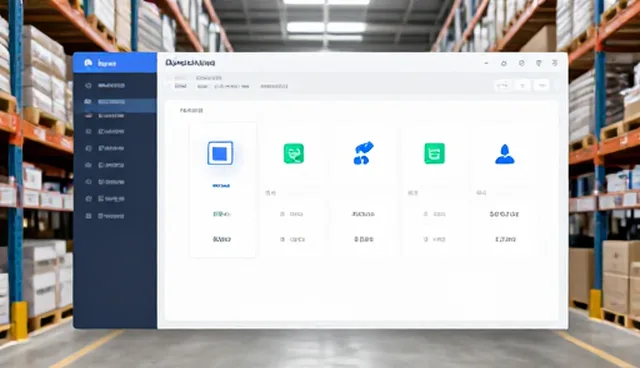
Task: Click the rightmost top bar icon
Action: [x=555, y=63]
